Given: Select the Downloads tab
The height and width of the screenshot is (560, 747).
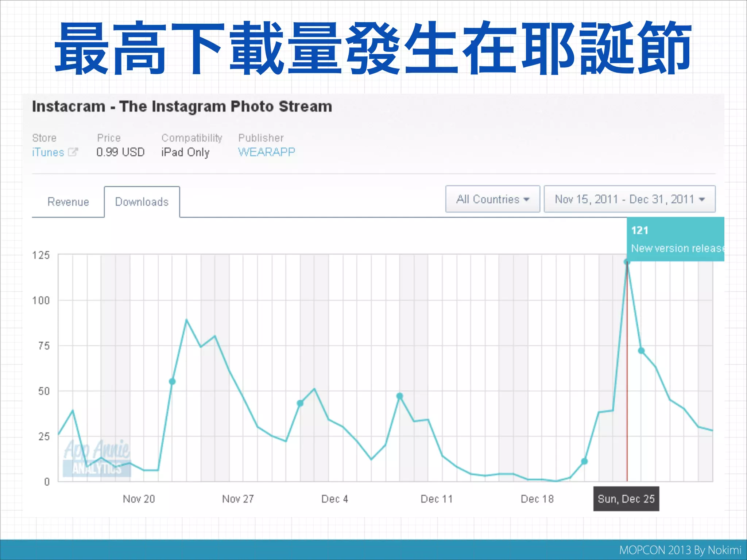Looking at the screenshot, I should click(142, 202).
